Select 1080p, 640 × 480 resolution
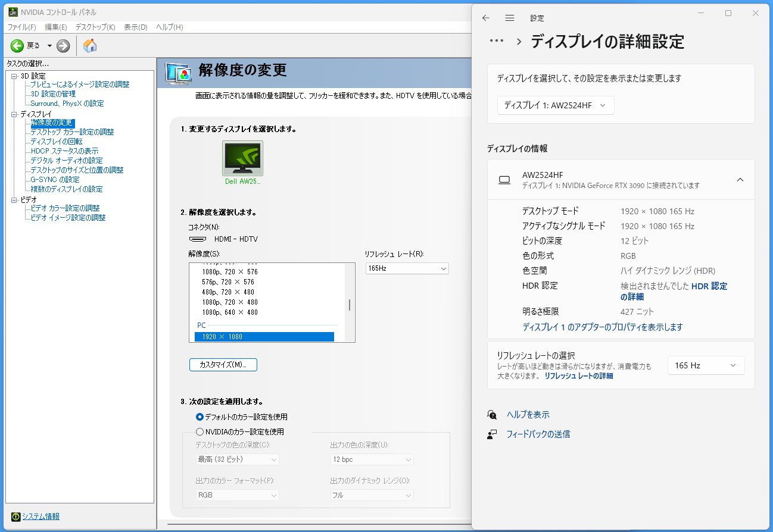The image size is (773, 532). [x=230, y=312]
